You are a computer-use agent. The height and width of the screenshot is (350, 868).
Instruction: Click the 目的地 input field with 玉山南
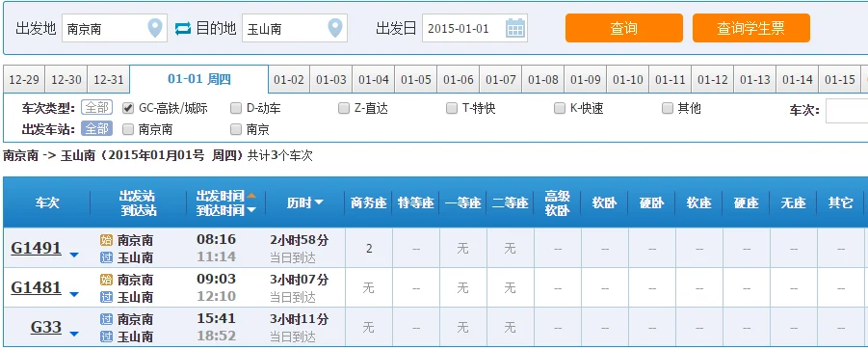[295, 28]
